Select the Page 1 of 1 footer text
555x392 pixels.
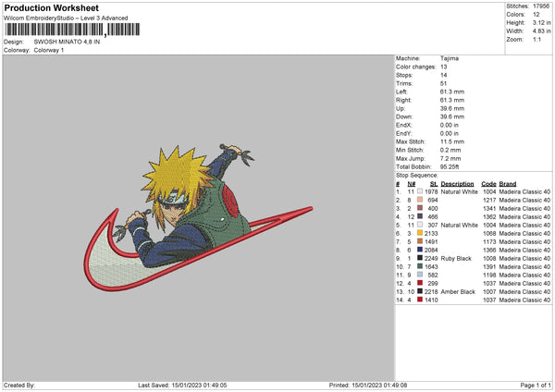coord(536,385)
